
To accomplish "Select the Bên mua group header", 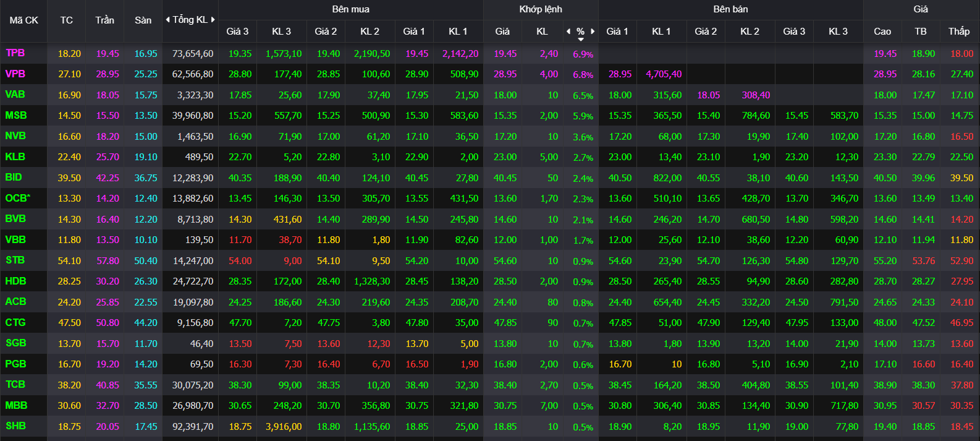I will click(x=351, y=9).
